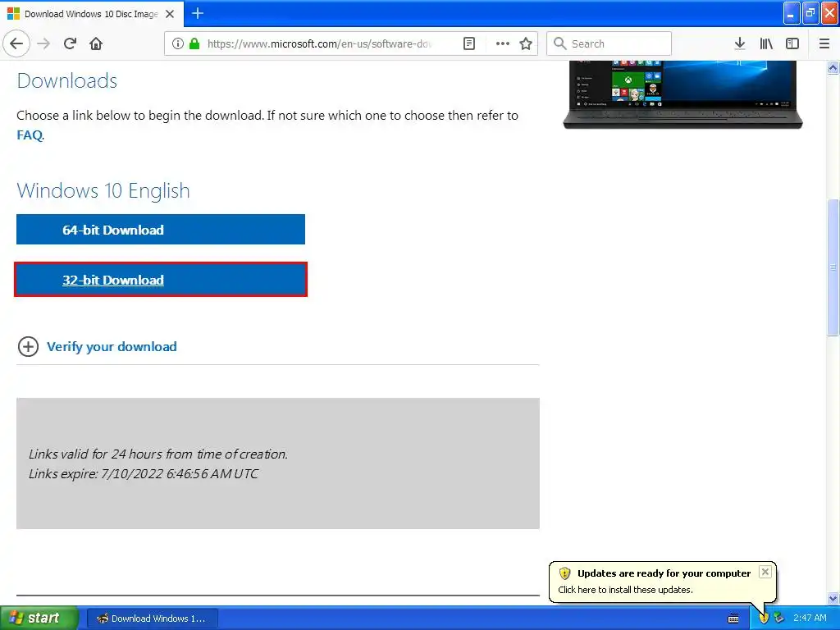Screen dimensions: 840x630
Task: Click the 2:47 AM system clock
Action: 810,618
